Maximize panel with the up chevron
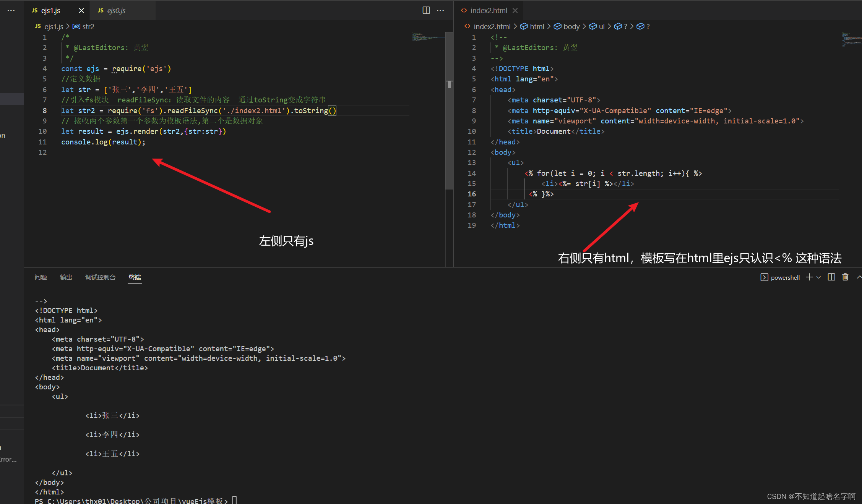 tap(859, 277)
